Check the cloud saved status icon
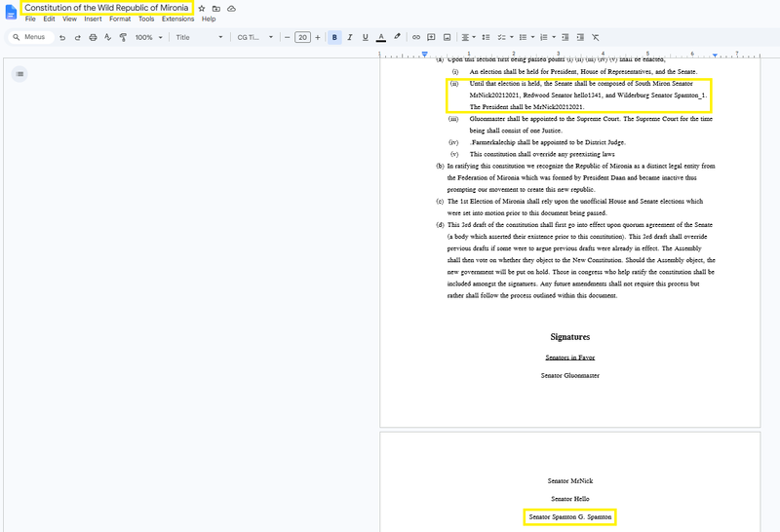The height and width of the screenshot is (532, 780). click(231, 9)
